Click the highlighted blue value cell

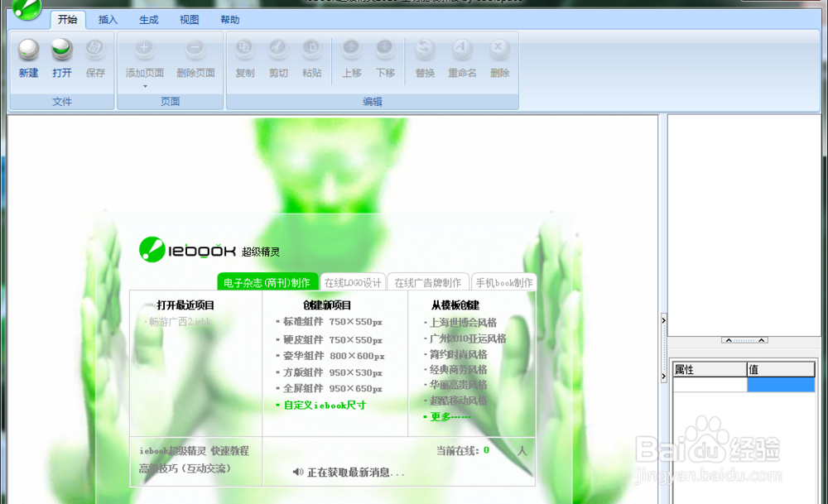point(781,384)
